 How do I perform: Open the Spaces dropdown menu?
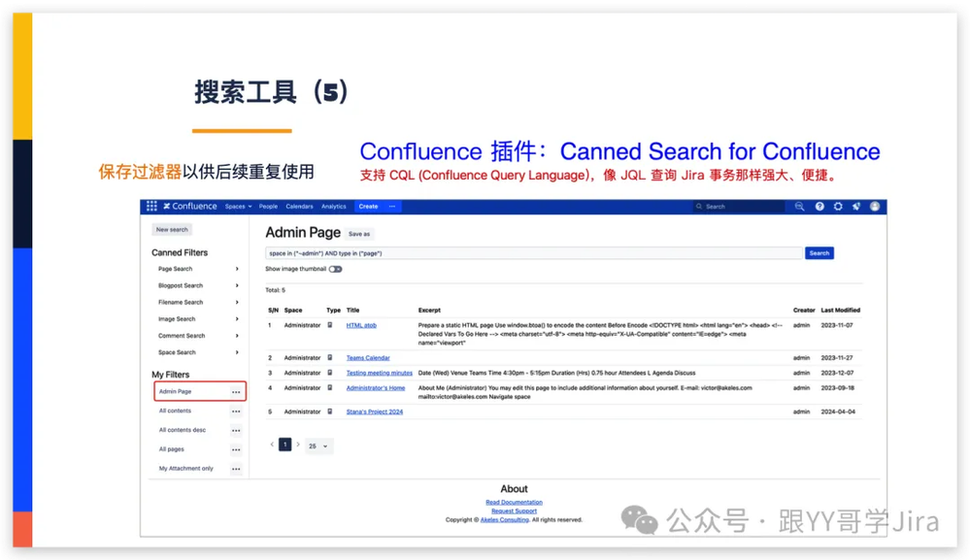pyautogui.click(x=238, y=207)
